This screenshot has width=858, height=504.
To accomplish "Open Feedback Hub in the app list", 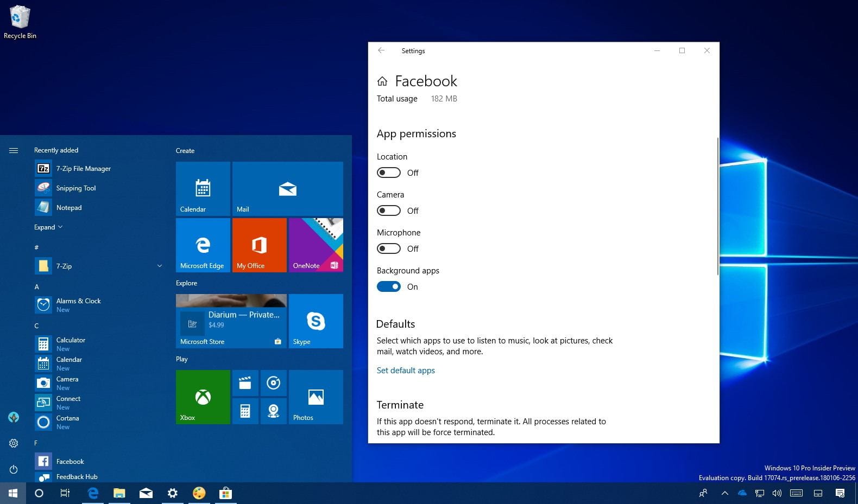I will (99, 477).
